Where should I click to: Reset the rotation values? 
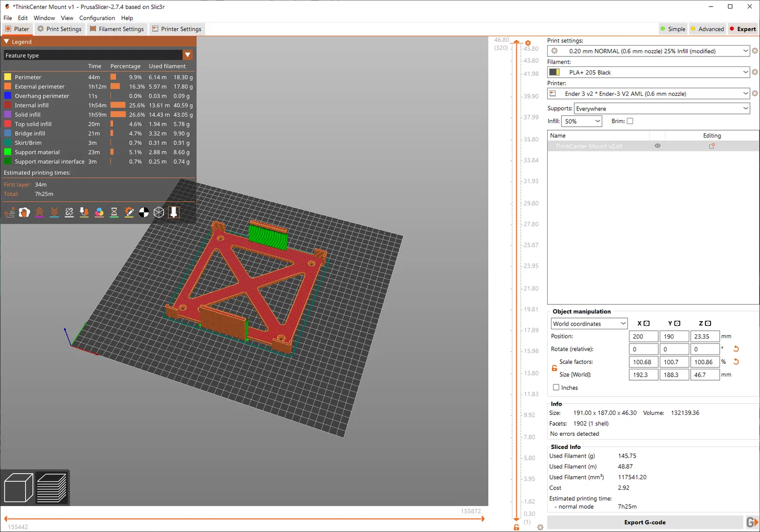coord(736,349)
